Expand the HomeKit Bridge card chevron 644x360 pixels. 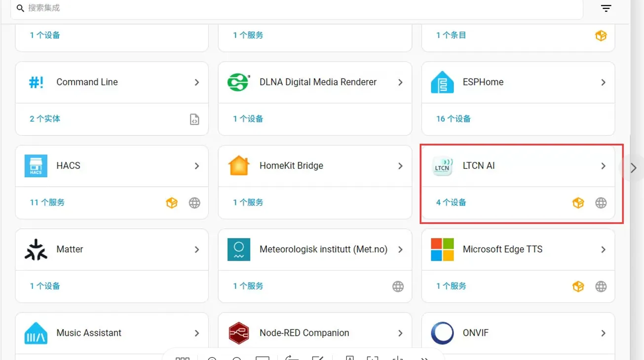pos(400,166)
